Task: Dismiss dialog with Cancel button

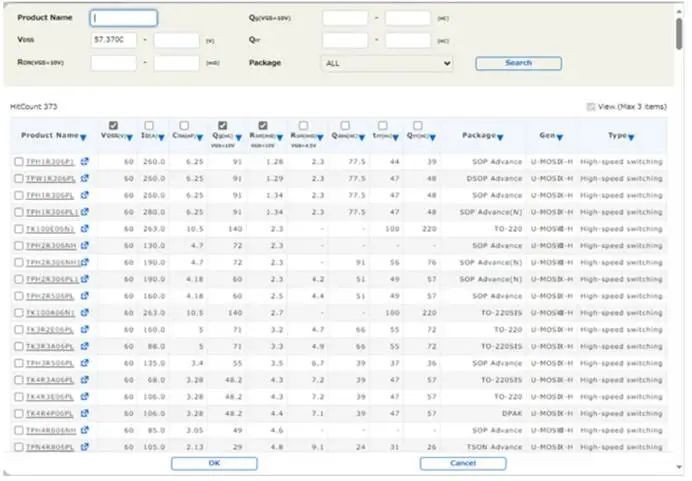Action: [463, 463]
